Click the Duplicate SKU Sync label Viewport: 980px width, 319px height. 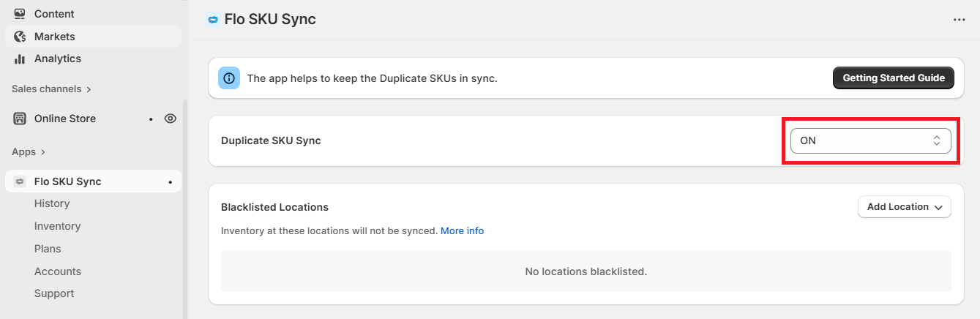[x=271, y=140]
